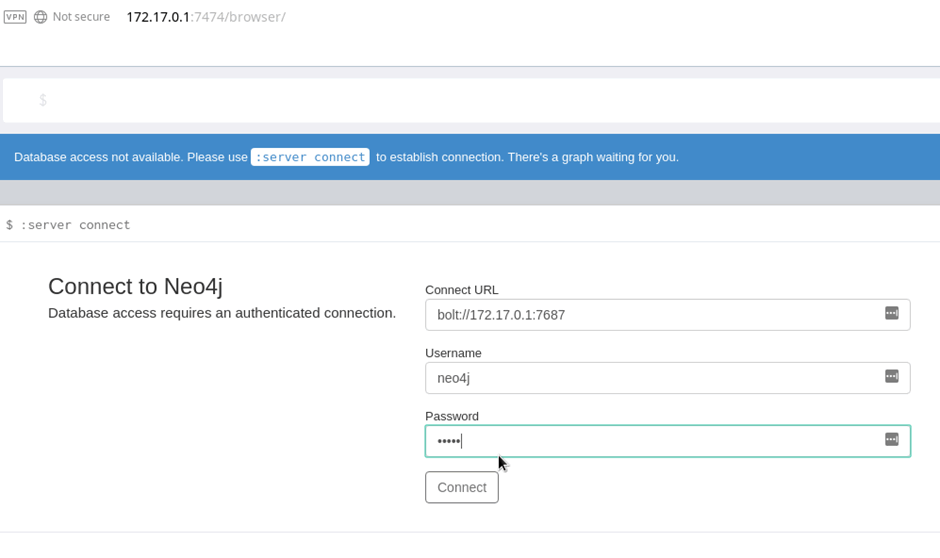Focus the Connect URL input field
This screenshot has width=940, height=558.
pyautogui.click(x=668, y=315)
